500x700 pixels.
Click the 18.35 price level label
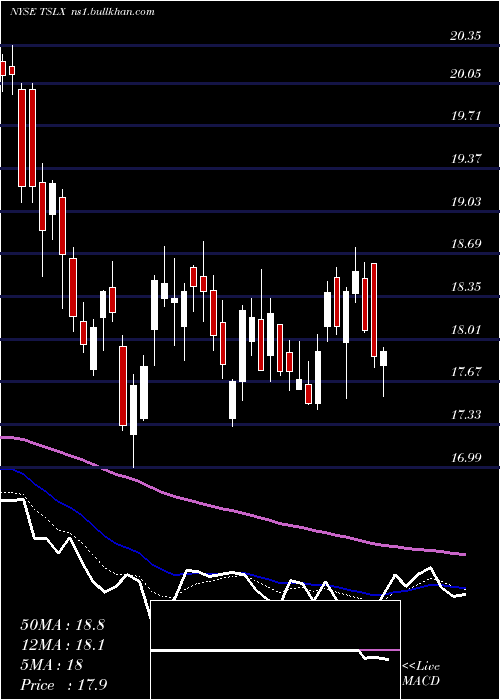coord(466,286)
